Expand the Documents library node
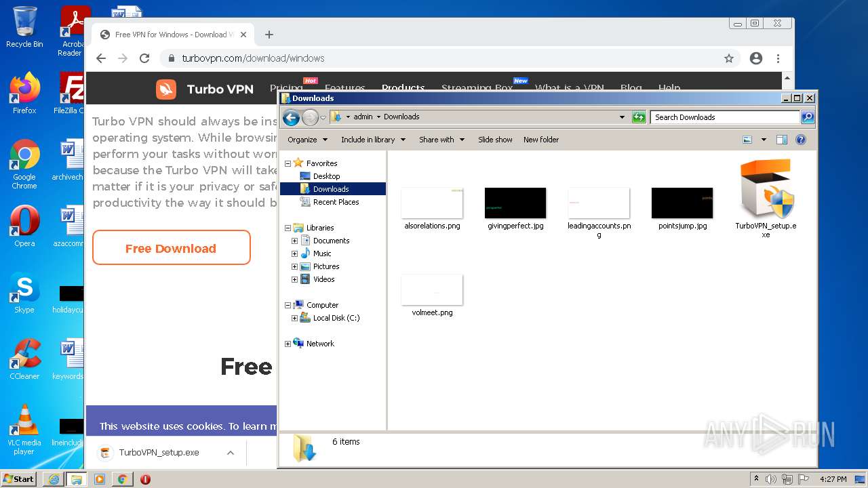 click(x=294, y=241)
